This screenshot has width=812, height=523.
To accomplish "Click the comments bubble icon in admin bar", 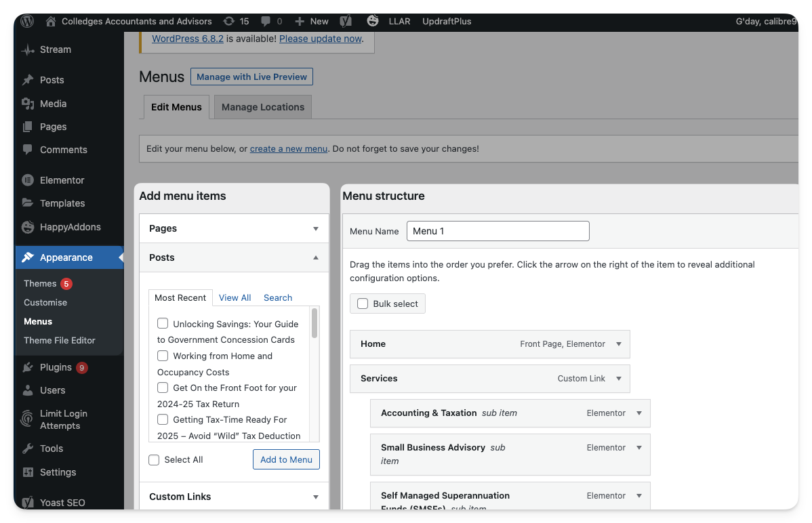I will (266, 21).
